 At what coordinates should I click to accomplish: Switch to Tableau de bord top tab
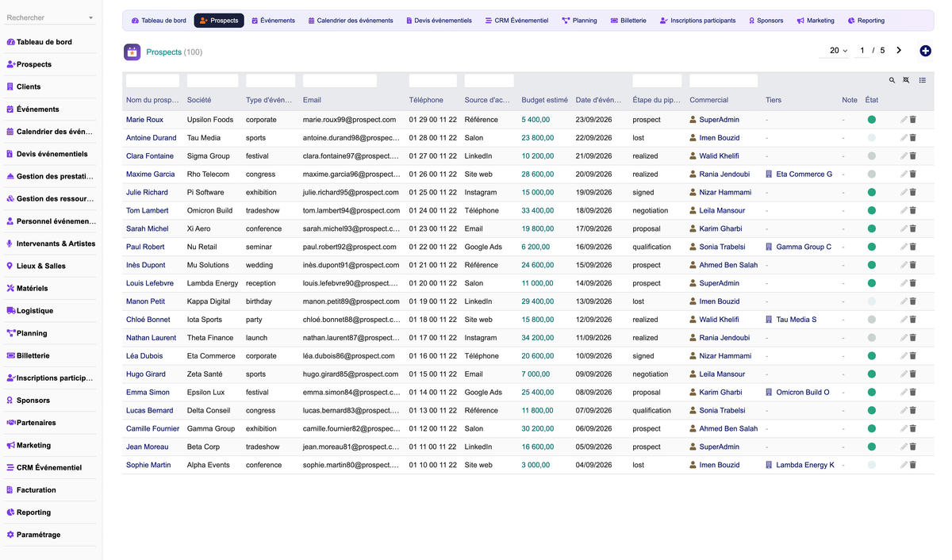(x=159, y=21)
